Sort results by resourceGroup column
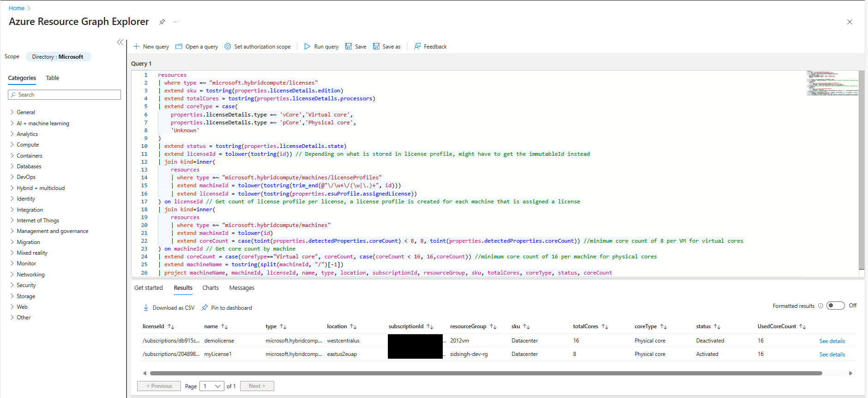868x398 pixels. 493,326
